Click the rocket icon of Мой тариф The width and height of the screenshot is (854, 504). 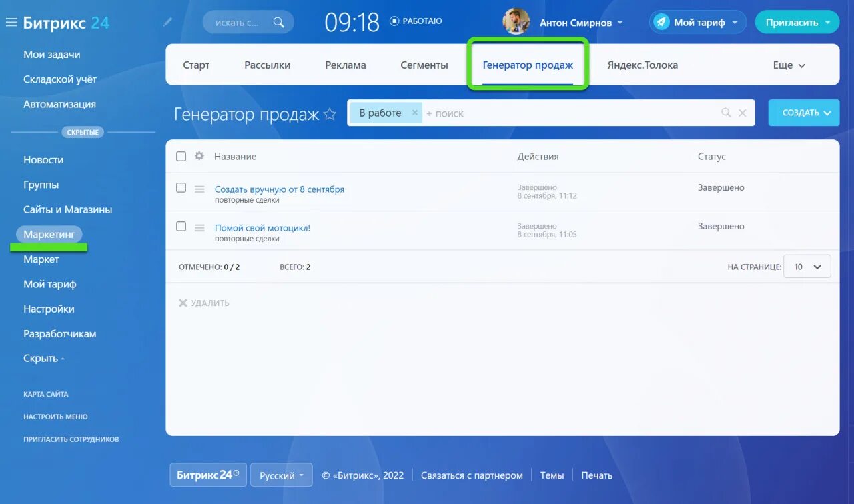coord(661,22)
